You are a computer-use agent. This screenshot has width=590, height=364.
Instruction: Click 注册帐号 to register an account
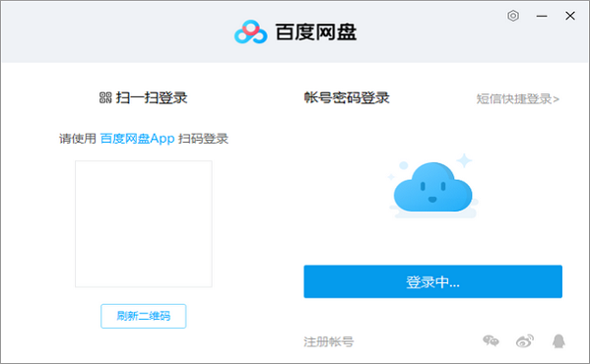point(328,341)
